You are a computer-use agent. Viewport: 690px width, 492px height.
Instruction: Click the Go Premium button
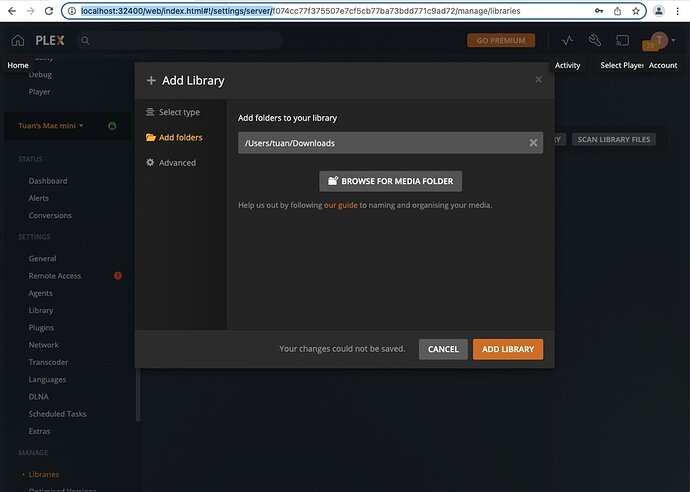(x=501, y=40)
